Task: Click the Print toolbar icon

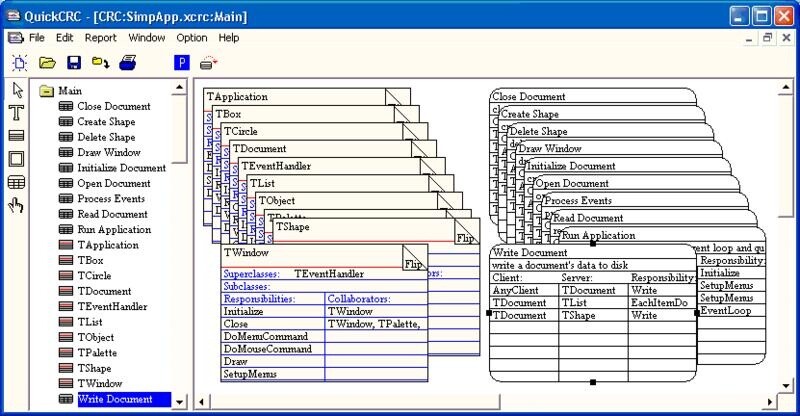Action: [x=128, y=63]
